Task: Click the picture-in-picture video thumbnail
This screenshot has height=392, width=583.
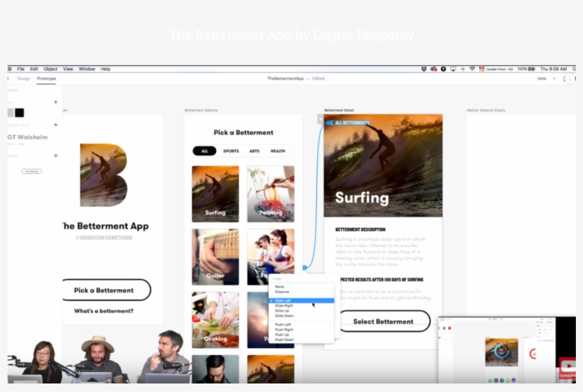Action: (x=507, y=350)
